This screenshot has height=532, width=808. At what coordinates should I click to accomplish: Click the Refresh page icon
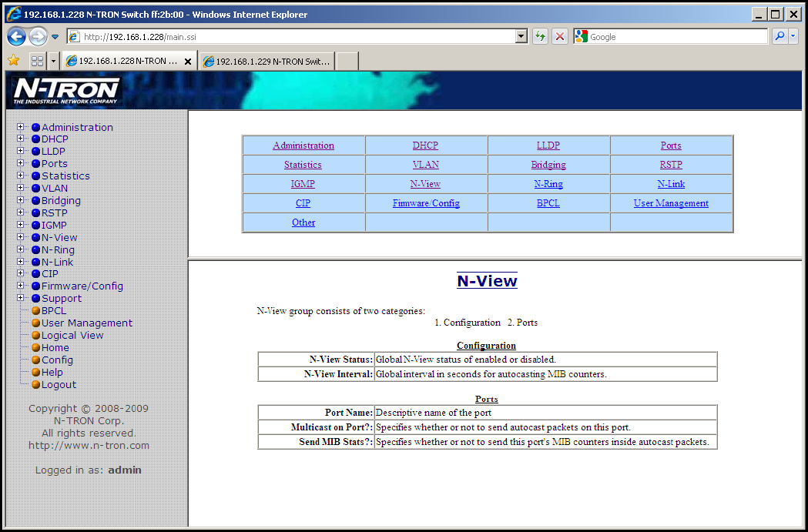[540, 36]
